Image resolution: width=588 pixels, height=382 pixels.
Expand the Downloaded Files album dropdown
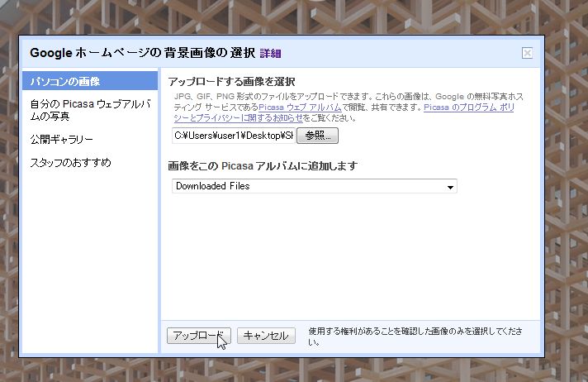(x=315, y=186)
